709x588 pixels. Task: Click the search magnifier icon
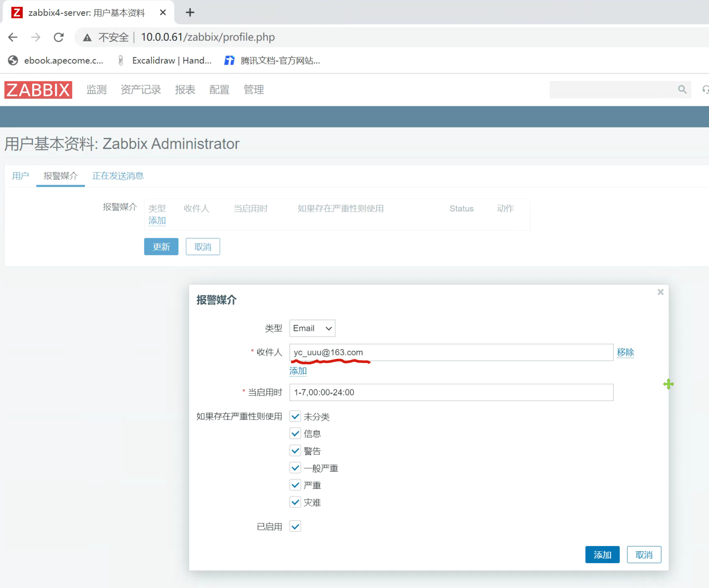(682, 89)
